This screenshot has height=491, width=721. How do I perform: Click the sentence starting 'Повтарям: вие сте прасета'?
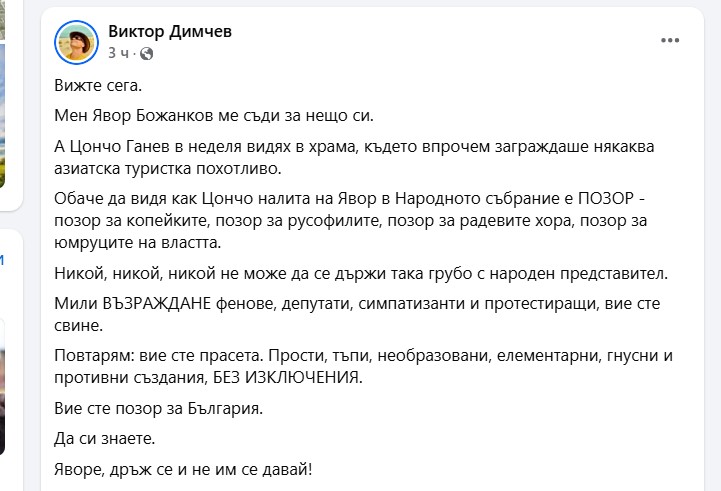pyautogui.click(x=363, y=366)
